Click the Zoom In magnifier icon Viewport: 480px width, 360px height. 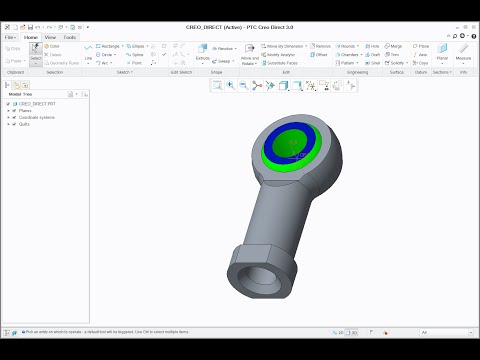coord(230,86)
